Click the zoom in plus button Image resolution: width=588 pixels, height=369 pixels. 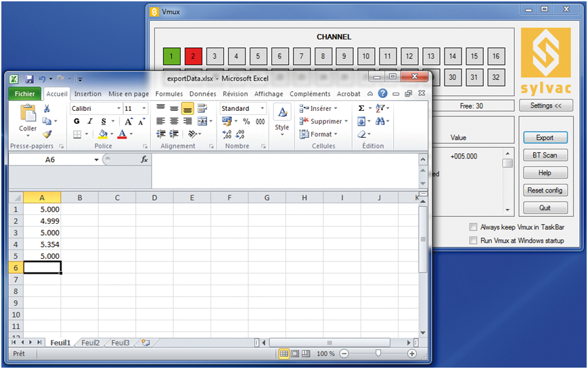tap(412, 353)
